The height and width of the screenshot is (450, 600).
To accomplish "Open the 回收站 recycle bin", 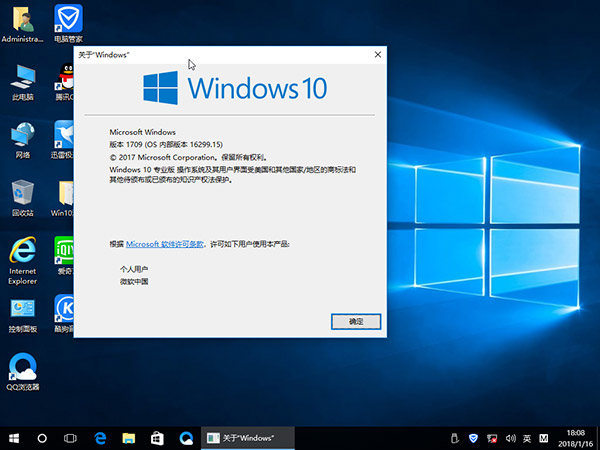I will pos(22,198).
